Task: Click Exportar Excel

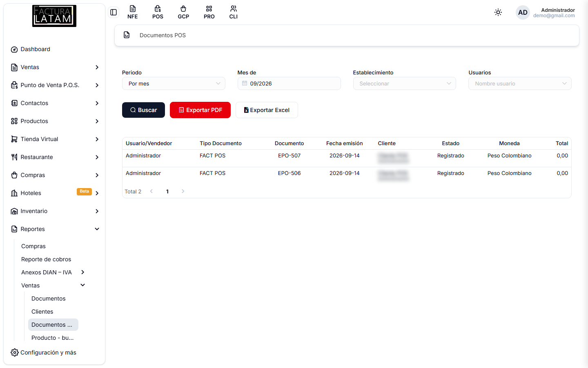Action: [267, 110]
